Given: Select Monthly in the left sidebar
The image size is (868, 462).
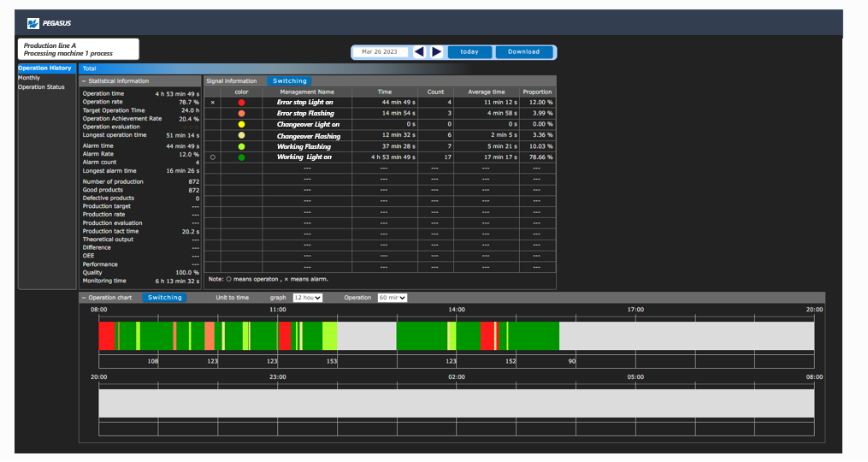Looking at the screenshot, I should click(29, 78).
